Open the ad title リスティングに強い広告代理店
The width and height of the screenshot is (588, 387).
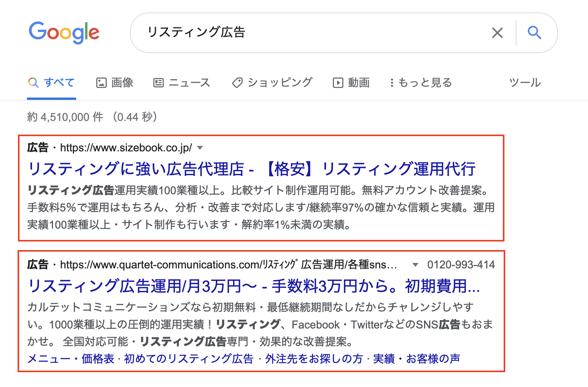[252, 169]
